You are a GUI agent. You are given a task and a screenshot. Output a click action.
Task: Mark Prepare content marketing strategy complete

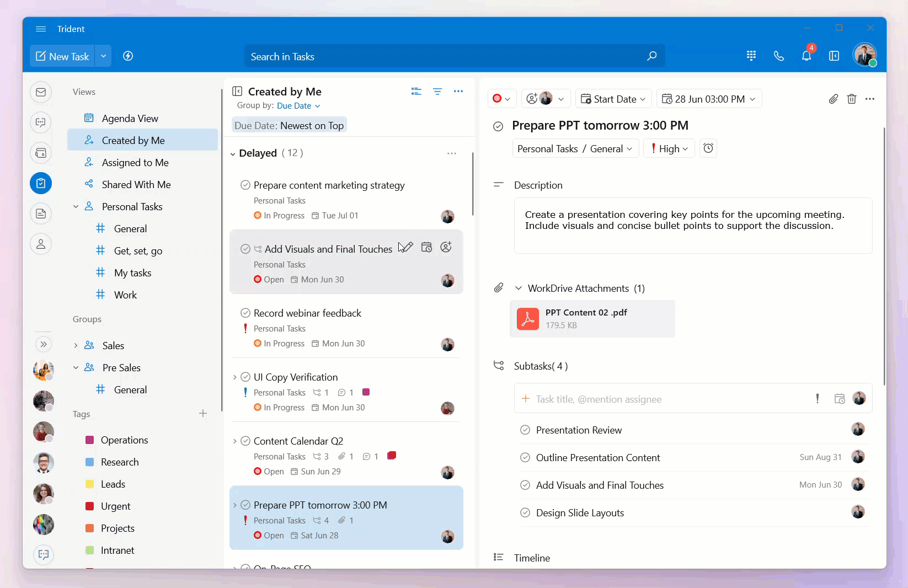pyautogui.click(x=245, y=185)
